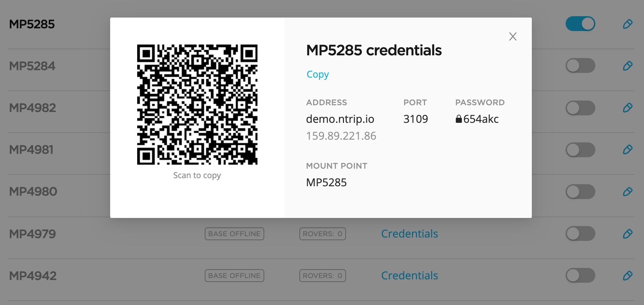Viewport: 644px width, 305px height.
Task: Disable the MP5285 toggle switch
Action: 580,24
